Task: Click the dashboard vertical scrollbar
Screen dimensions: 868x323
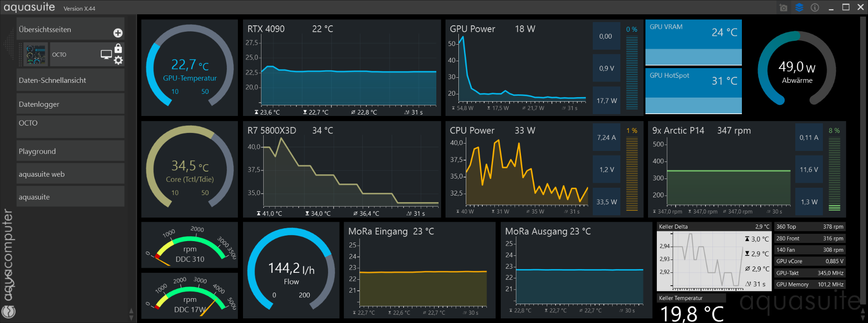Action: pos(863,161)
